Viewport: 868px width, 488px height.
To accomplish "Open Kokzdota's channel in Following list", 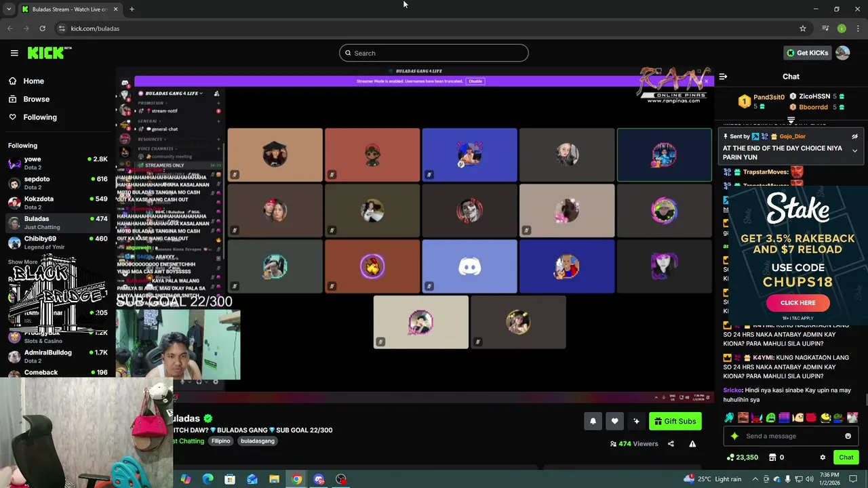I will click(58, 202).
